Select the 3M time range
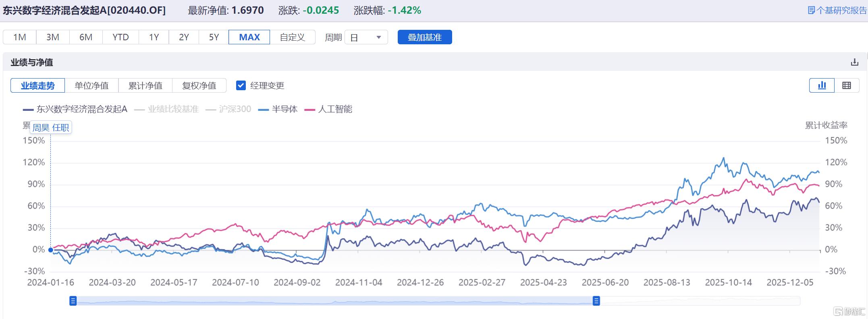 [53, 37]
